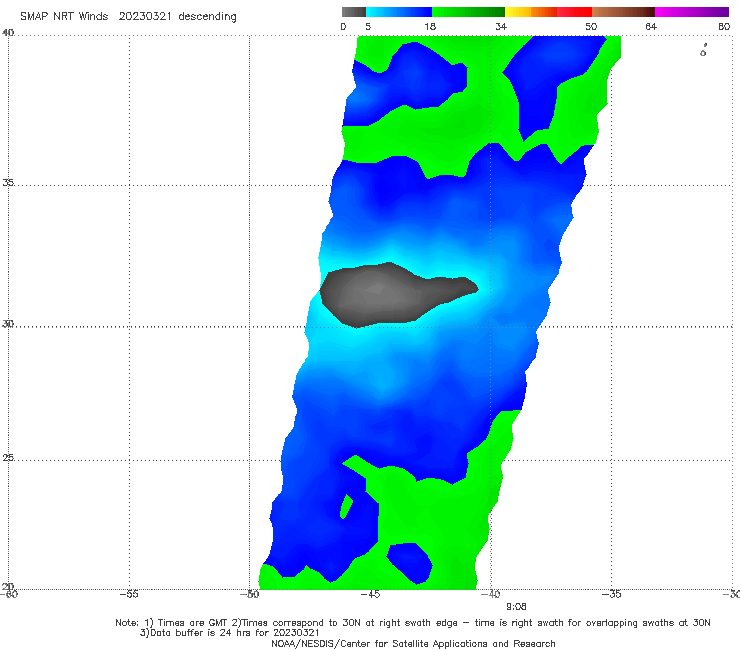740x650 pixels.
Task: Click the title text 'SMAP NRT Winds'
Action: (x=64, y=16)
